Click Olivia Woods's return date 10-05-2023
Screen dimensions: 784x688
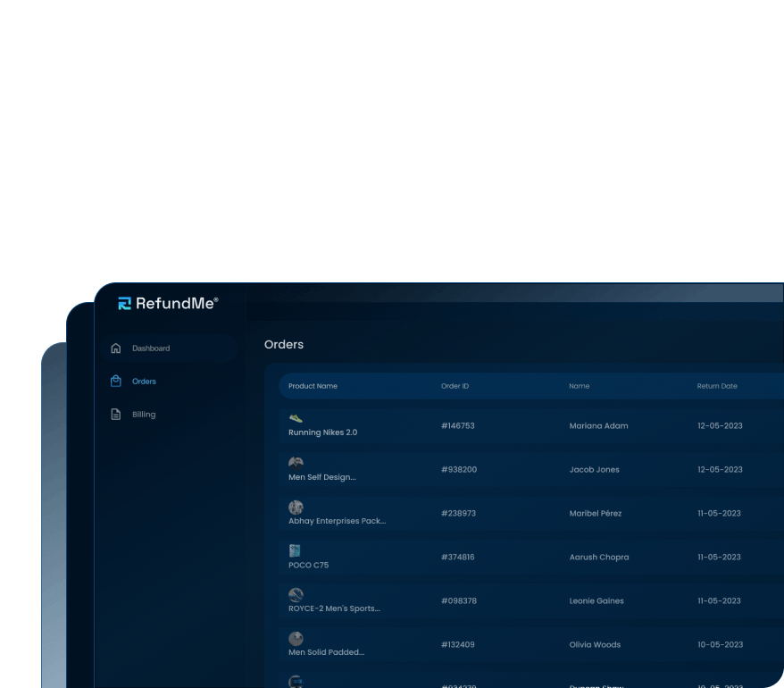point(720,644)
